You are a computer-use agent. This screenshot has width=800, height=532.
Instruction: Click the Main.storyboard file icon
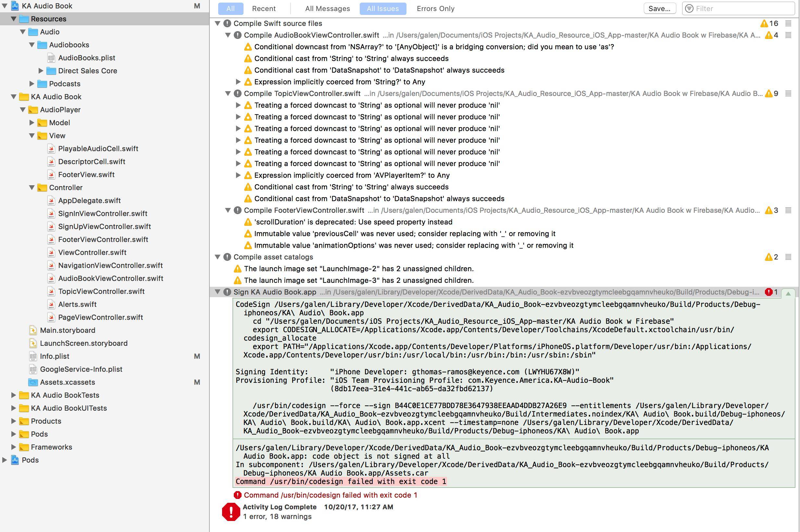pos(33,330)
